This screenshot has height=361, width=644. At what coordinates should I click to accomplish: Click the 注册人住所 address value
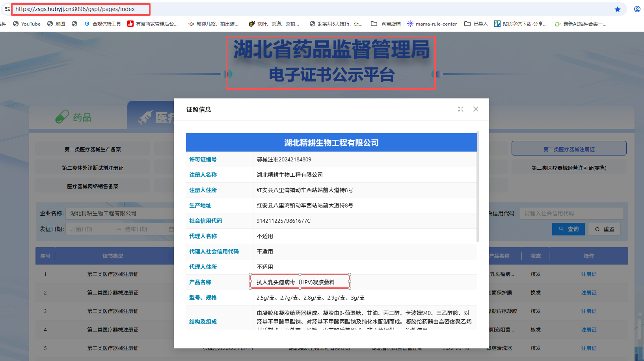[x=305, y=190]
